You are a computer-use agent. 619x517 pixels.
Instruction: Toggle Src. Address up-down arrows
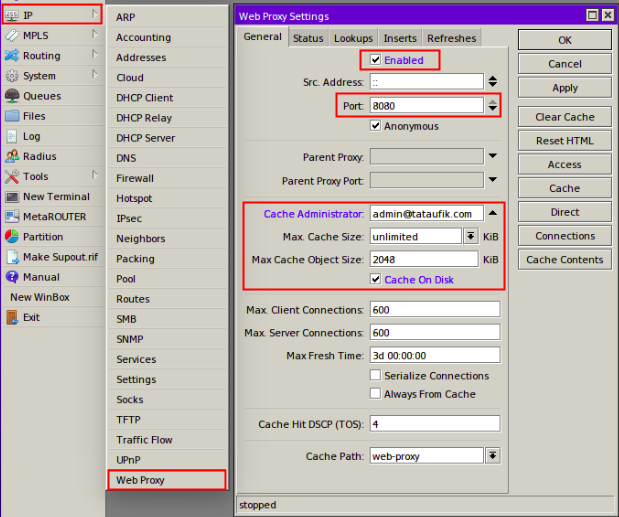pos(493,82)
